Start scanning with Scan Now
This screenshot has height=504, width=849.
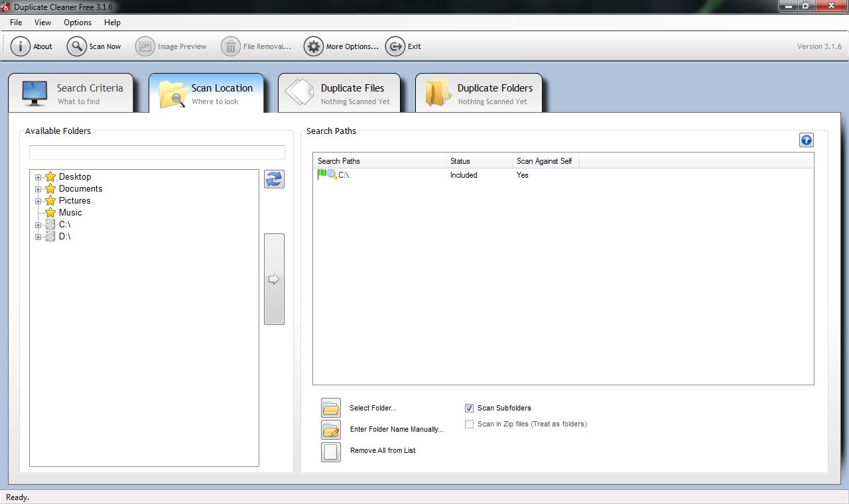point(94,46)
